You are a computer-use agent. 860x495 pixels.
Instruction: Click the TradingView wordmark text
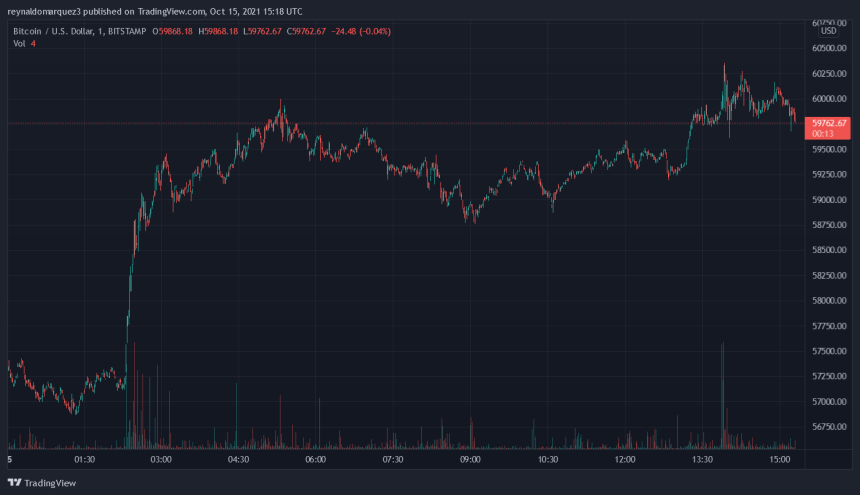tap(50, 483)
